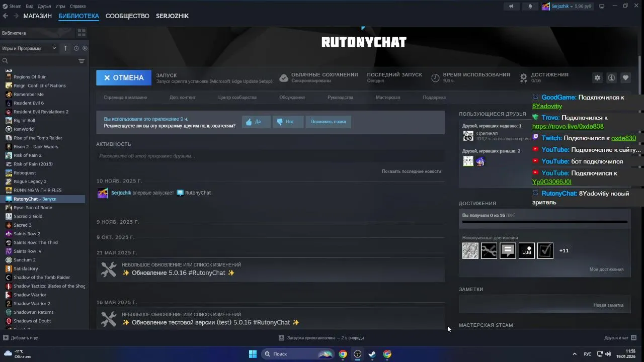Click the sort ascending arrow in library sidebar
This screenshot has height=362, width=644.
point(65,48)
